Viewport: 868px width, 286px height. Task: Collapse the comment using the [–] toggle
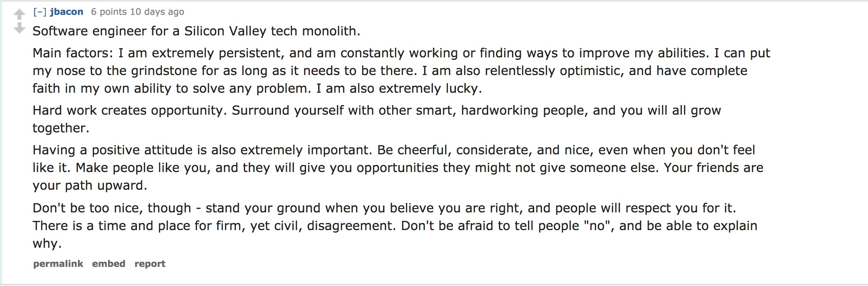(x=40, y=12)
